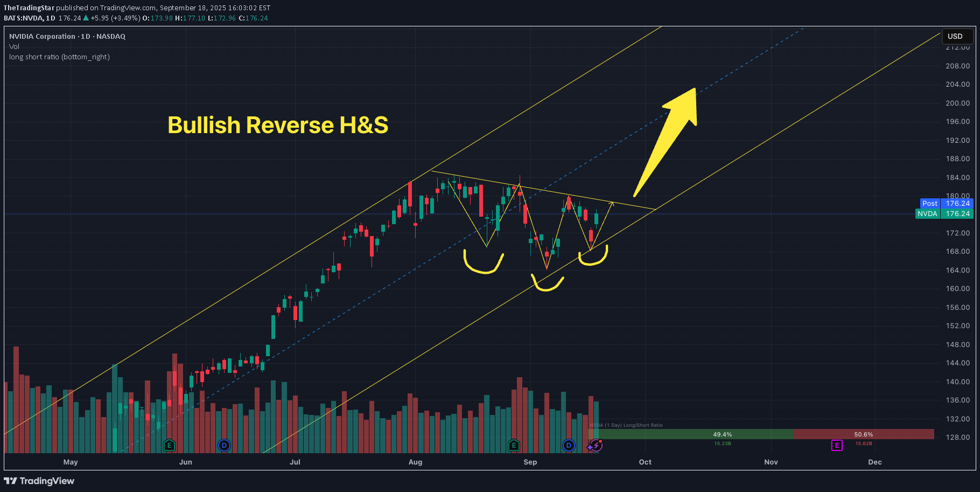The height and width of the screenshot is (492, 980).
Task: Expand the BATS:NVDA symbol dropdown
Action: click(x=24, y=18)
